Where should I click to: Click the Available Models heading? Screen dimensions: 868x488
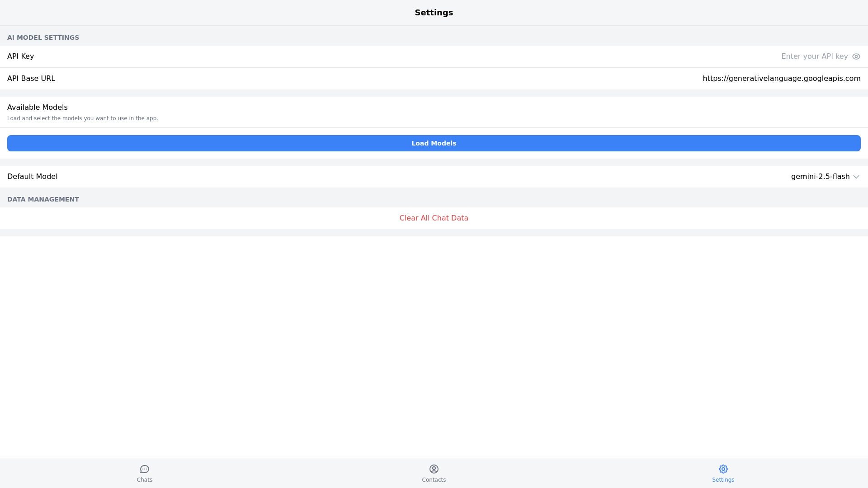coord(38,108)
